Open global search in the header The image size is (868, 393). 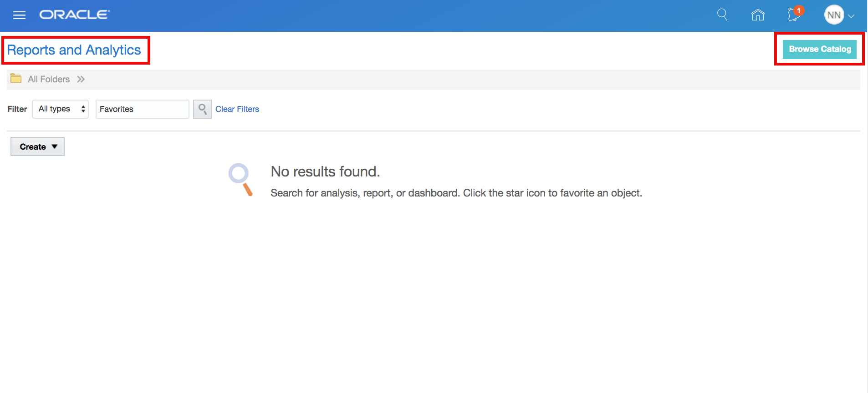click(x=722, y=15)
